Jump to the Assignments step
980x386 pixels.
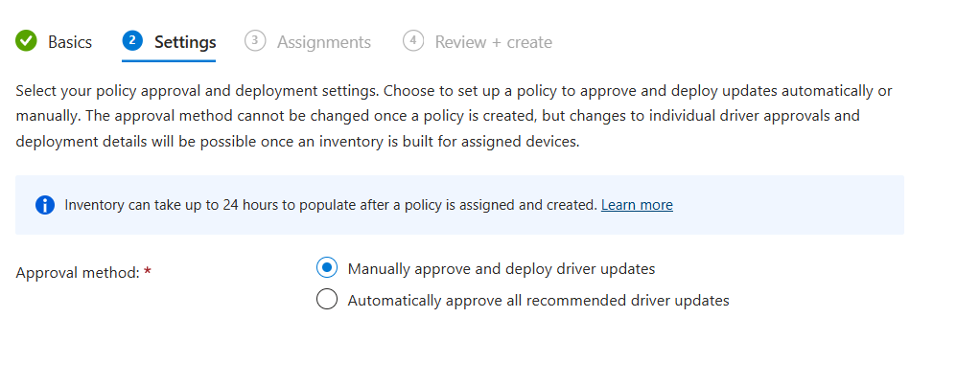click(324, 42)
